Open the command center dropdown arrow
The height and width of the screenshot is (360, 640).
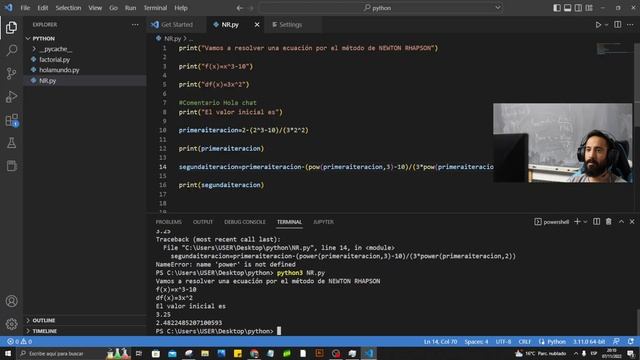point(498,8)
